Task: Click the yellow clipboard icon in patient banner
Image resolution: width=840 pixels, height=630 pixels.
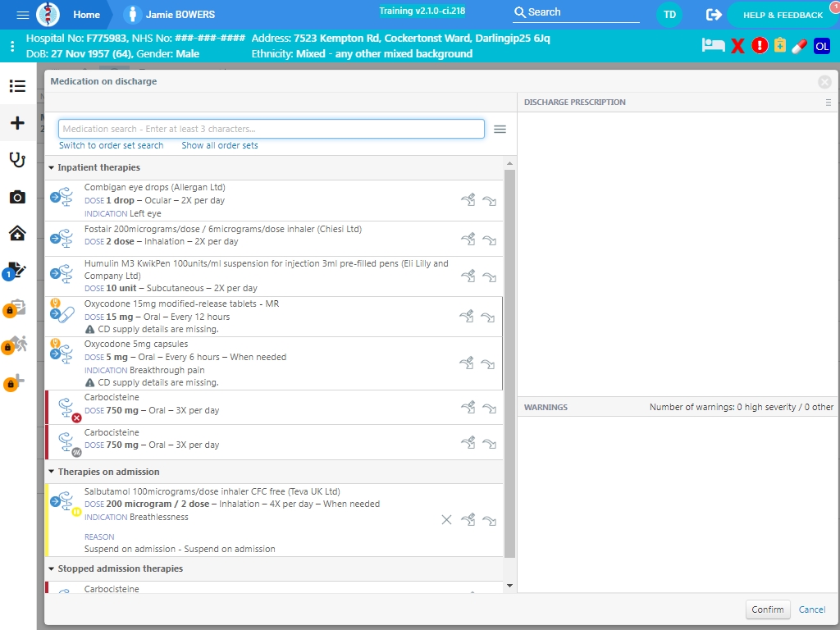Action: [x=780, y=45]
